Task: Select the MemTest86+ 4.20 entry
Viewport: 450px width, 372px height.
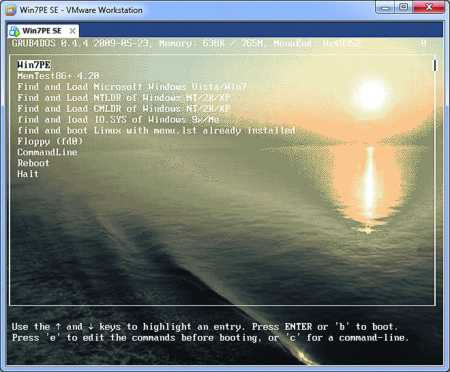Action: click(x=58, y=76)
